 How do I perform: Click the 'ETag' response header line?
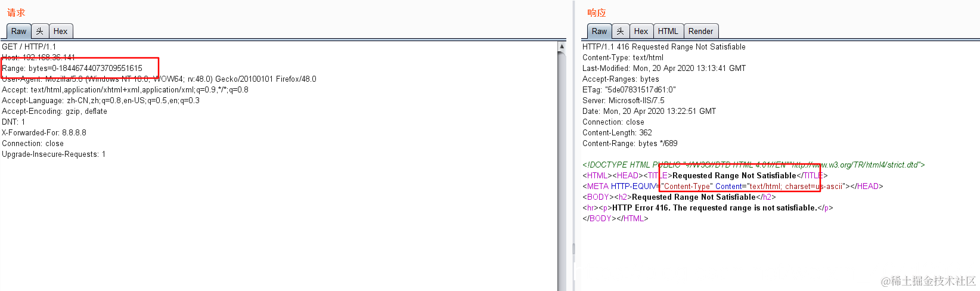click(x=629, y=89)
